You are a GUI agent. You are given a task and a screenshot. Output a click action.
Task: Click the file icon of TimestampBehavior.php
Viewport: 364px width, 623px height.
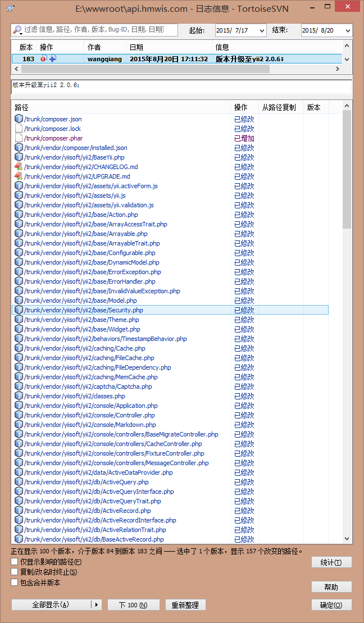click(x=19, y=339)
